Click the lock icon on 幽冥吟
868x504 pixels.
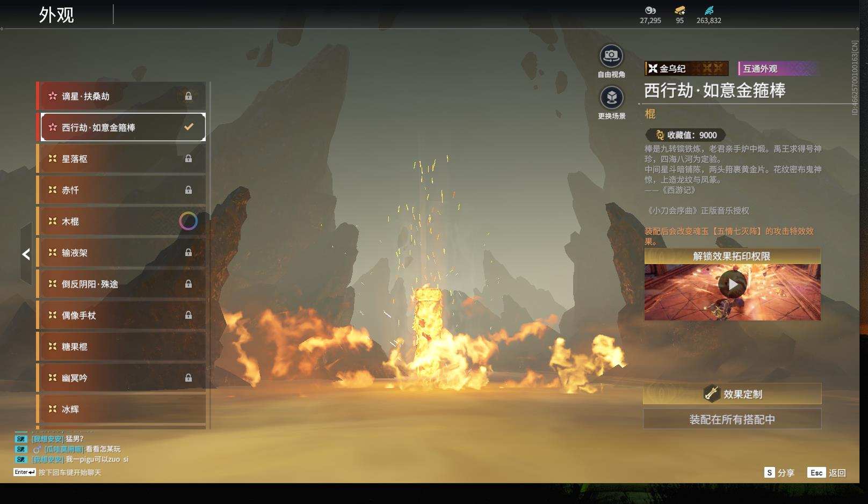point(189,378)
